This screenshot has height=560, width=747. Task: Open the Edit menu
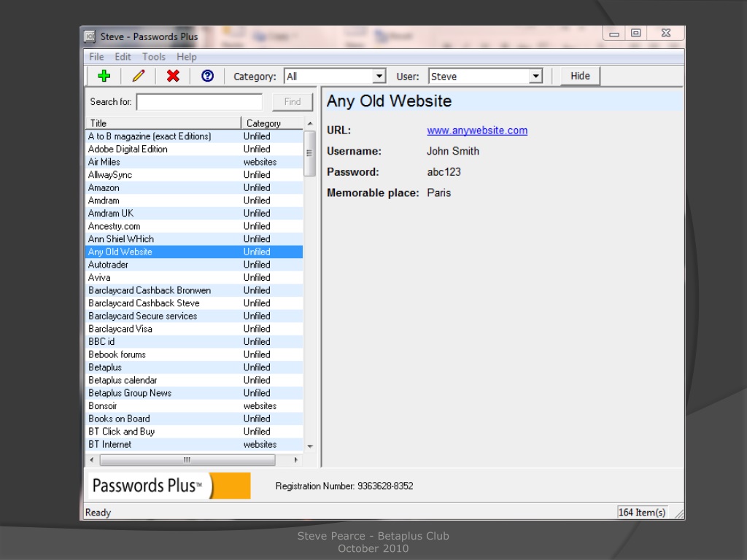coord(123,57)
